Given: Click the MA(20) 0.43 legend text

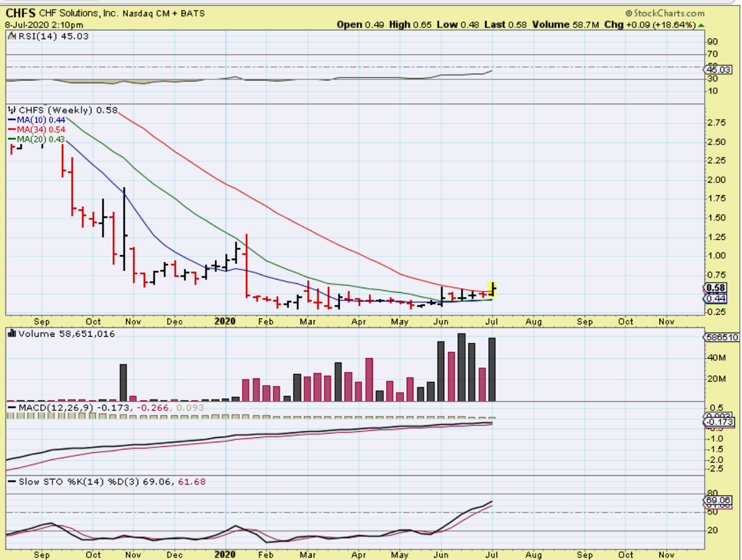Looking at the screenshot, I should (41, 140).
